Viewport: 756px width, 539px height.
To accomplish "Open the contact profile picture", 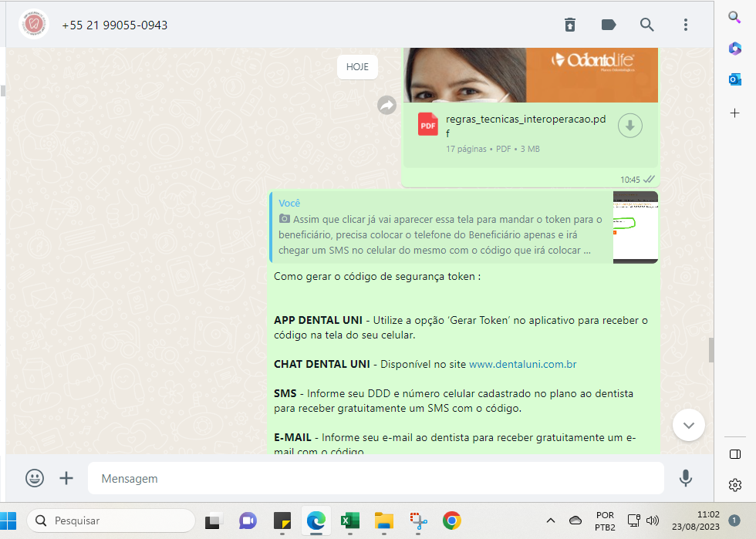I will [34, 24].
